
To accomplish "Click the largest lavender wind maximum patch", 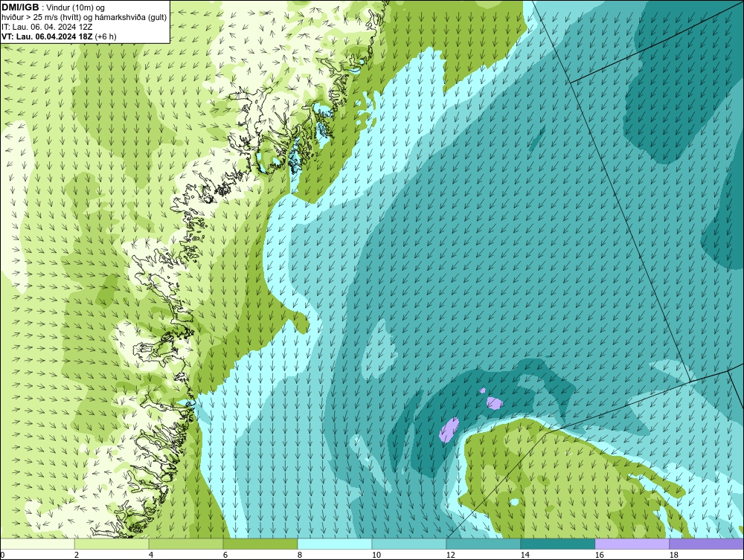I will point(449,430).
